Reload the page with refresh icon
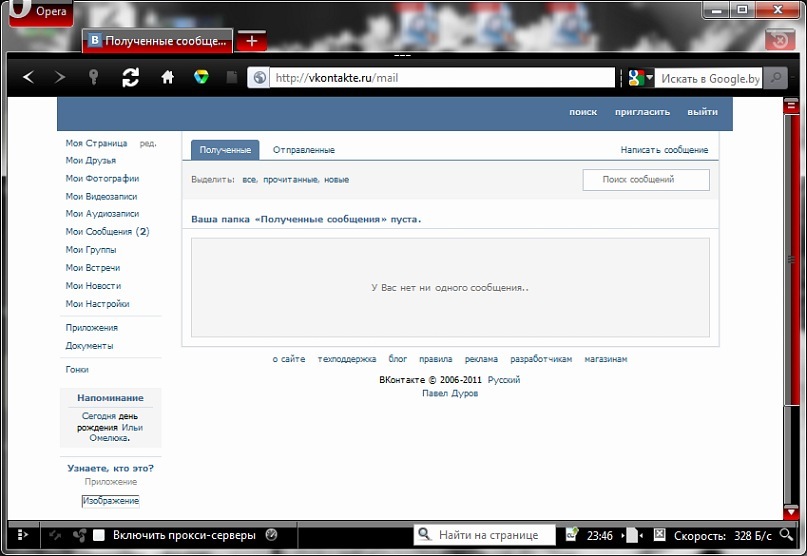 (130, 78)
